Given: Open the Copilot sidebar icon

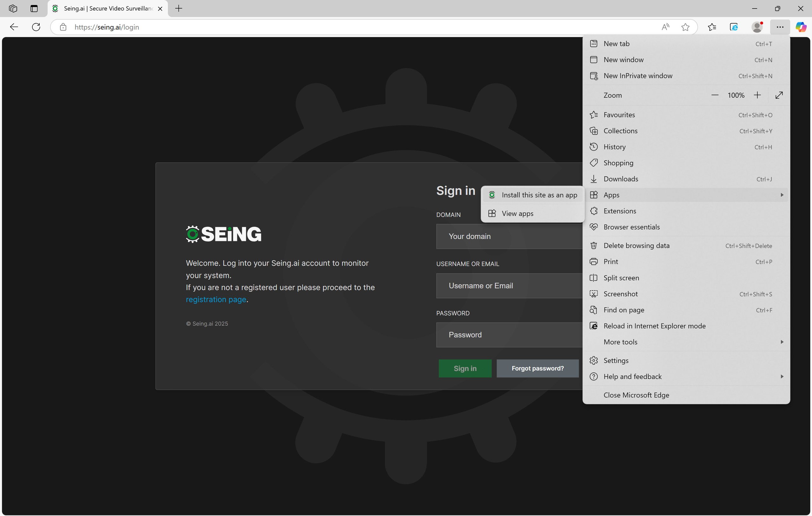Looking at the screenshot, I should click(x=801, y=27).
